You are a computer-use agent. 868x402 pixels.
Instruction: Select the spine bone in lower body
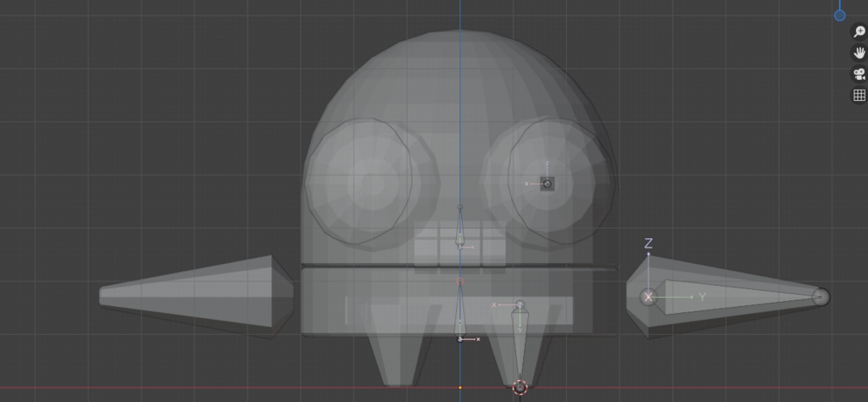[x=460, y=310]
